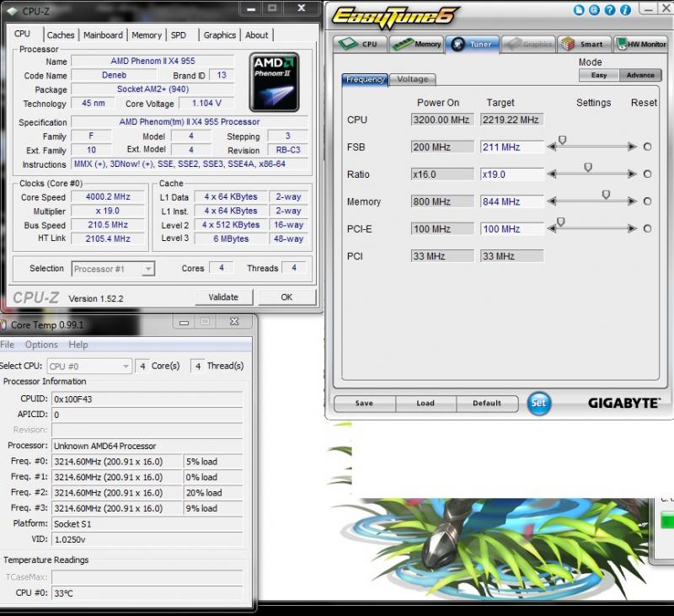
Task: Increase FSB with the right arrow
Action: [632, 147]
